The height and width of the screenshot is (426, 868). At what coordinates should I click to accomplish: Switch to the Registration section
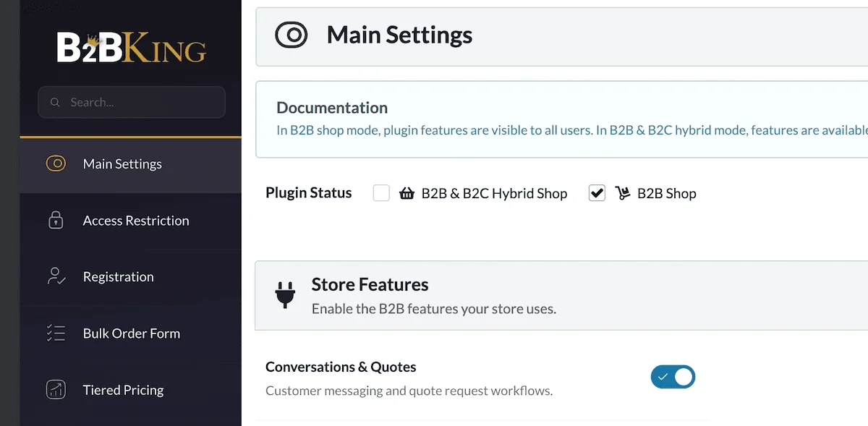[118, 276]
